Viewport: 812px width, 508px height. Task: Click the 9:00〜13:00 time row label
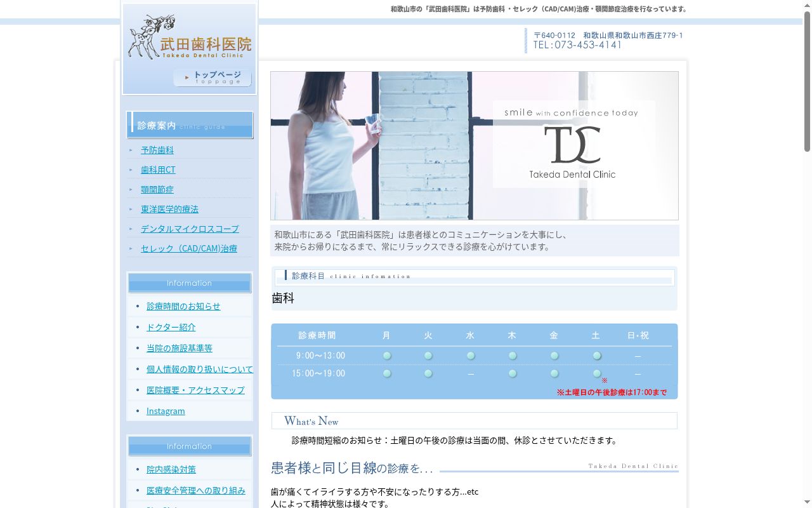(x=320, y=356)
